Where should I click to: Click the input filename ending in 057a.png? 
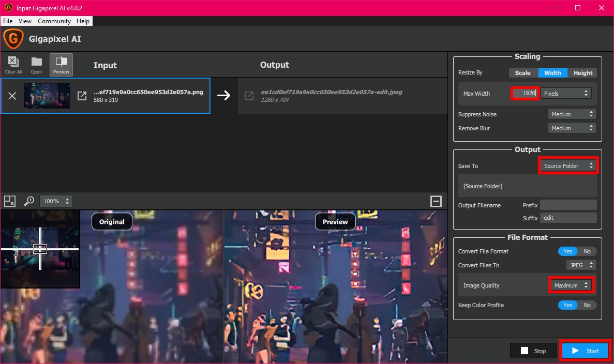point(148,92)
